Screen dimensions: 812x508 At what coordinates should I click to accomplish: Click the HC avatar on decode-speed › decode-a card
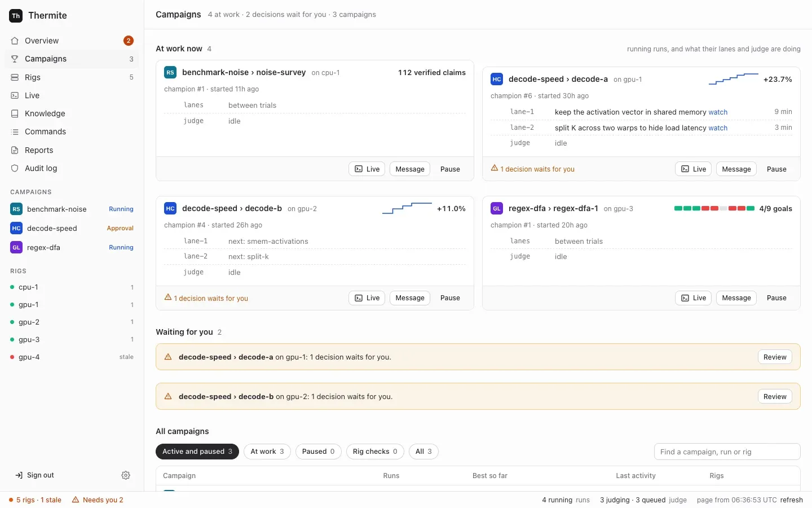tap(497, 79)
